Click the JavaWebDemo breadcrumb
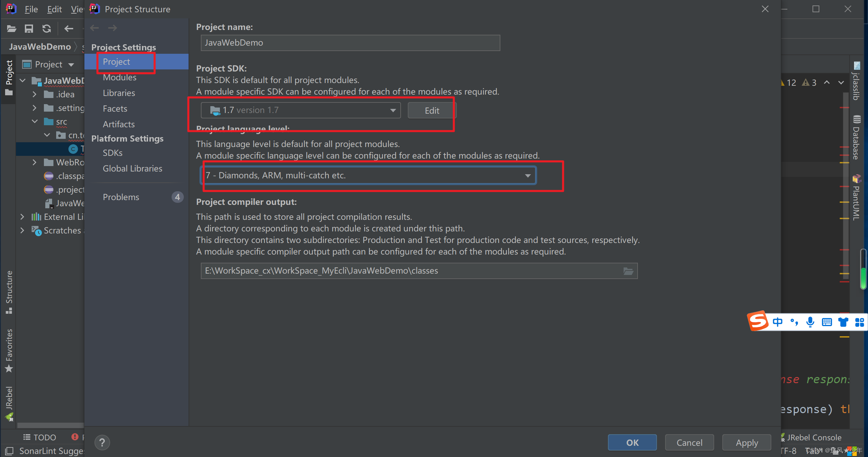This screenshot has width=868, height=457. coord(40,47)
